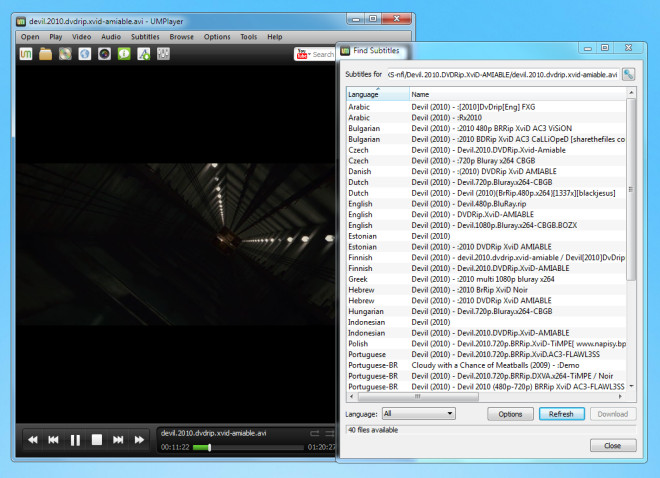This screenshot has height=478, width=660.
Task: Click the Download button
Action: [613, 414]
